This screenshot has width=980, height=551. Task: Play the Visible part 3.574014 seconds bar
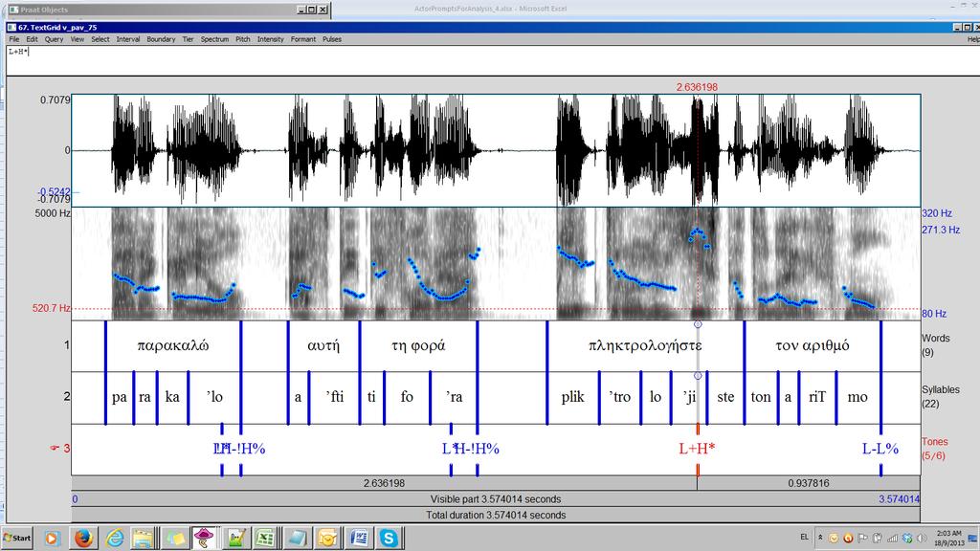(x=496, y=499)
